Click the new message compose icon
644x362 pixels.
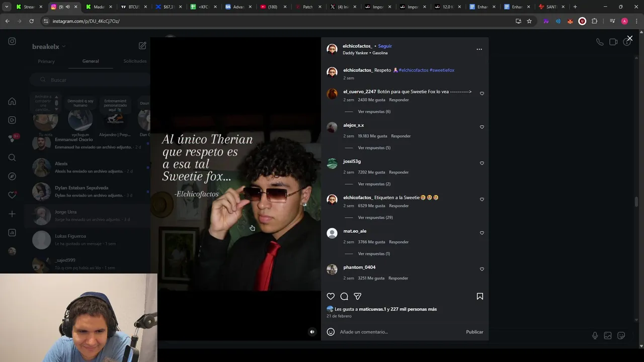[x=142, y=46]
